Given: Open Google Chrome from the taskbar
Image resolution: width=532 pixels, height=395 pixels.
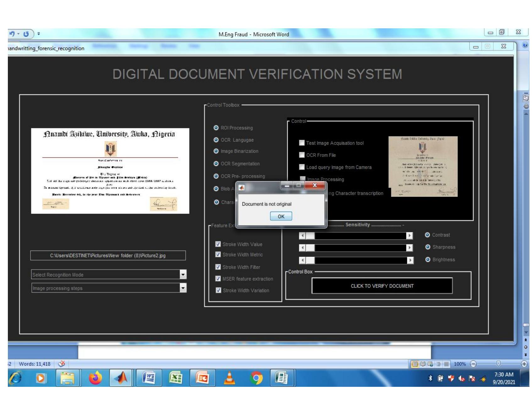Looking at the screenshot, I should click(x=256, y=378).
